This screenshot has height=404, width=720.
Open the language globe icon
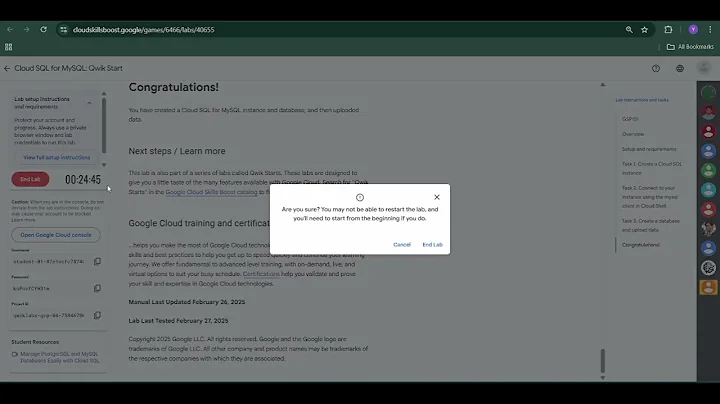pos(680,68)
